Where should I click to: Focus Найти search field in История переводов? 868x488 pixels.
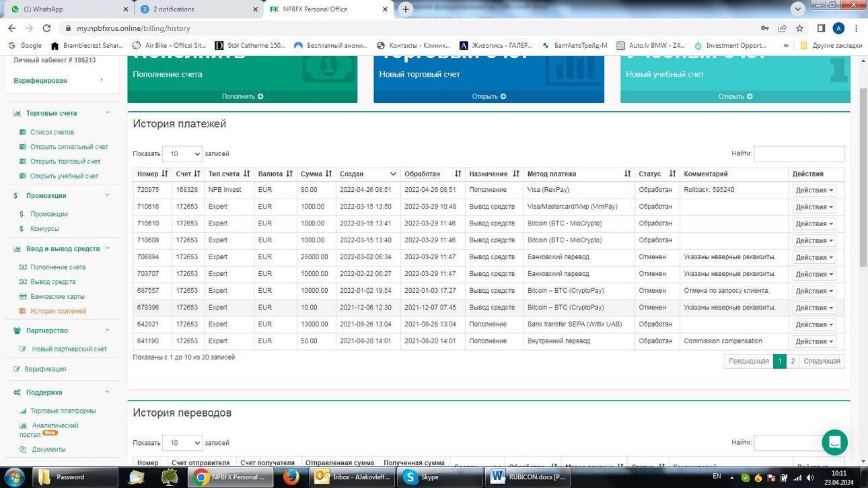click(799, 443)
